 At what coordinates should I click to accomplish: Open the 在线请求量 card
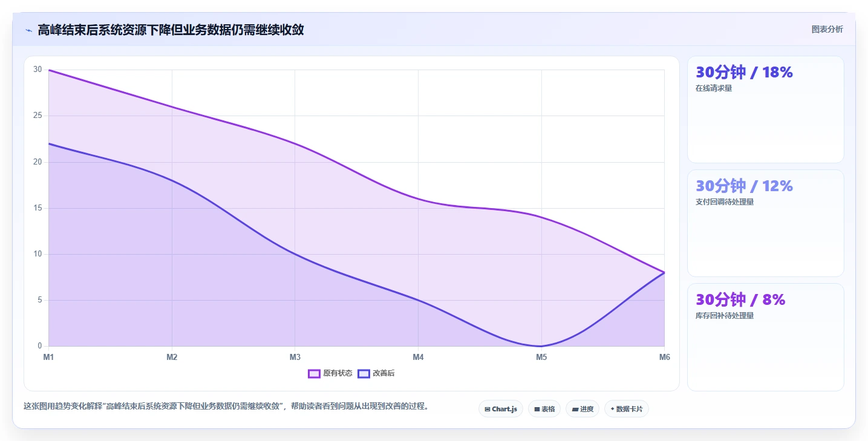[x=765, y=109]
